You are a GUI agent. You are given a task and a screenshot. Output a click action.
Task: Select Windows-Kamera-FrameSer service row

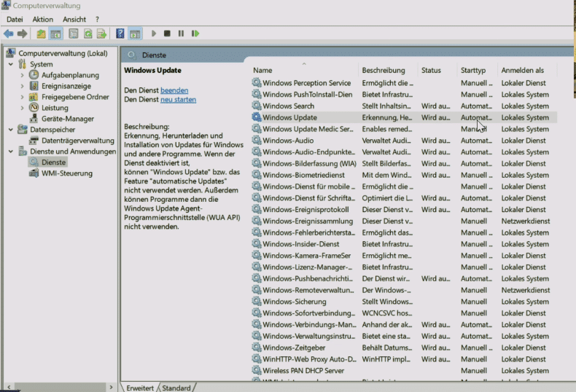(x=404, y=256)
